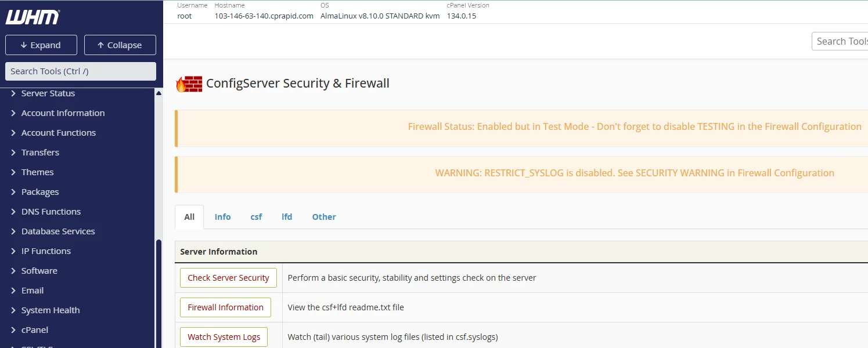Switch to the lfd tab
The width and height of the screenshot is (868, 348).
(287, 217)
